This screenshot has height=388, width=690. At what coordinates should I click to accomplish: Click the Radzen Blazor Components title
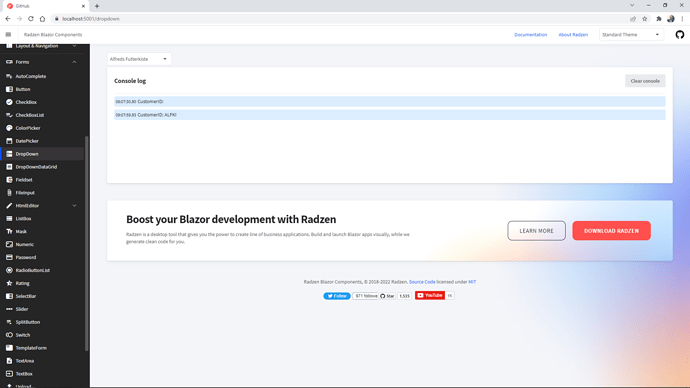(x=53, y=35)
